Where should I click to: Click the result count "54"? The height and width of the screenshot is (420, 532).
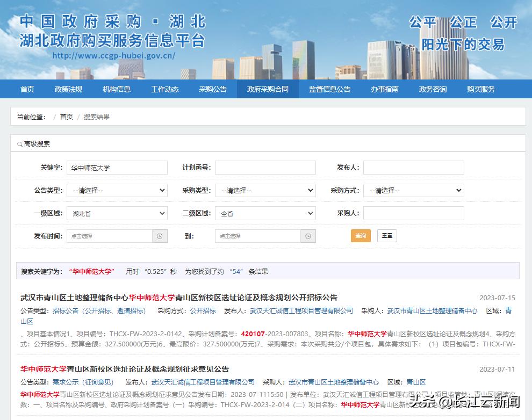coord(236,272)
